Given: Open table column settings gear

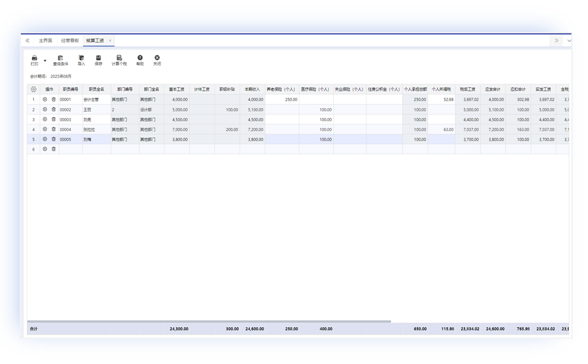Looking at the screenshot, I should pyautogui.click(x=33, y=89).
